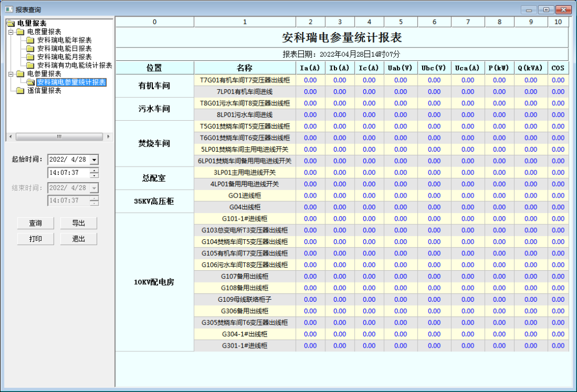This screenshot has height=392, width=577.
Task: Maximize the 报表查询 window
Action: click(x=546, y=10)
